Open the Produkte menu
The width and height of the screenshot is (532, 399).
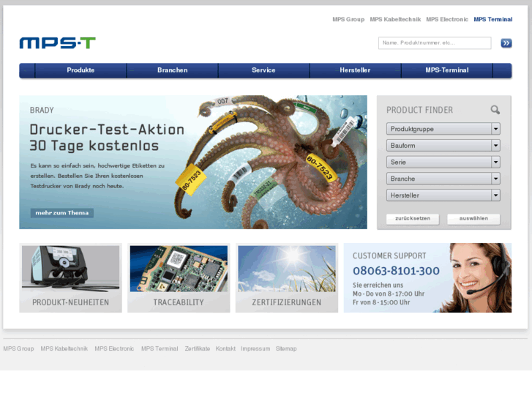point(80,70)
